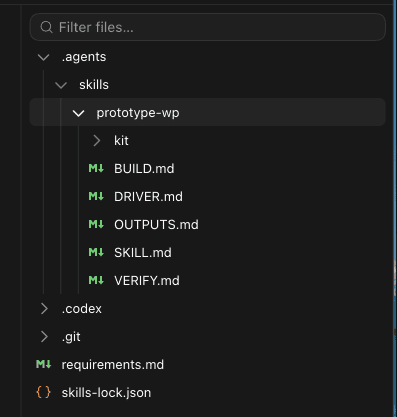Open the BUILD.md file
Screen dimensions: 397x417
[144, 169]
